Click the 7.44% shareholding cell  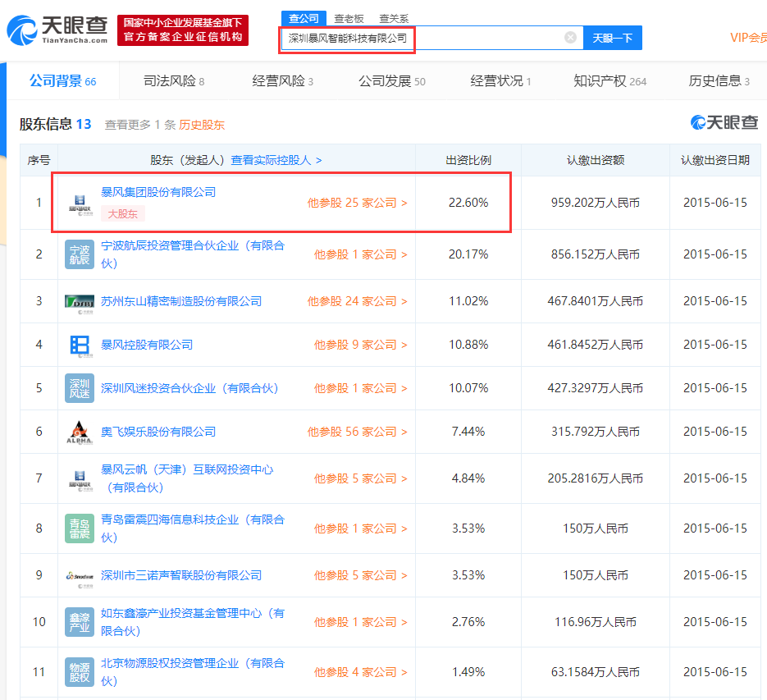tap(468, 432)
